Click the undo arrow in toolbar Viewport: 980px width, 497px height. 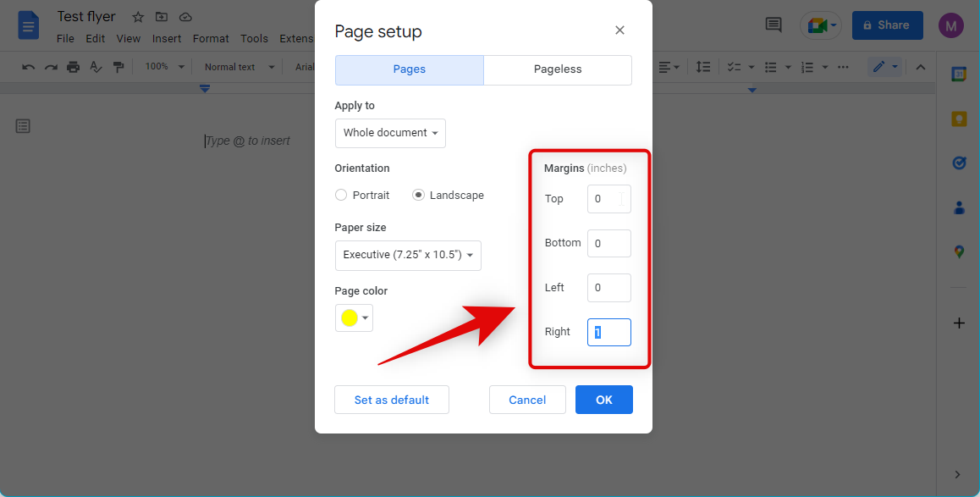tap(28, 67)
